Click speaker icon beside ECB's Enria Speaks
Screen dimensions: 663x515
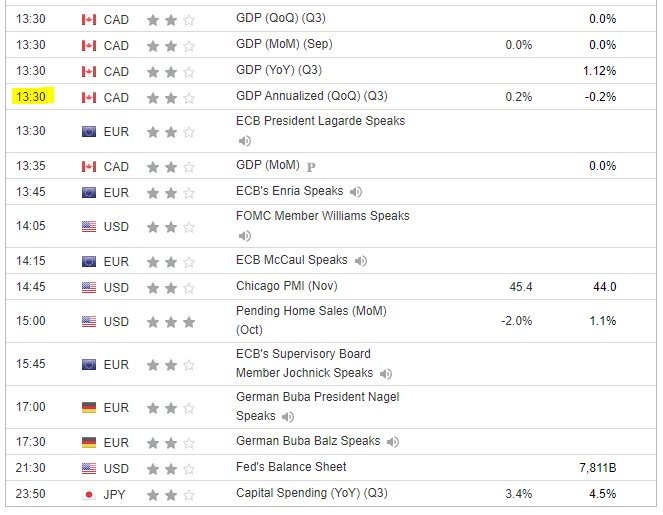coord(356,192)
